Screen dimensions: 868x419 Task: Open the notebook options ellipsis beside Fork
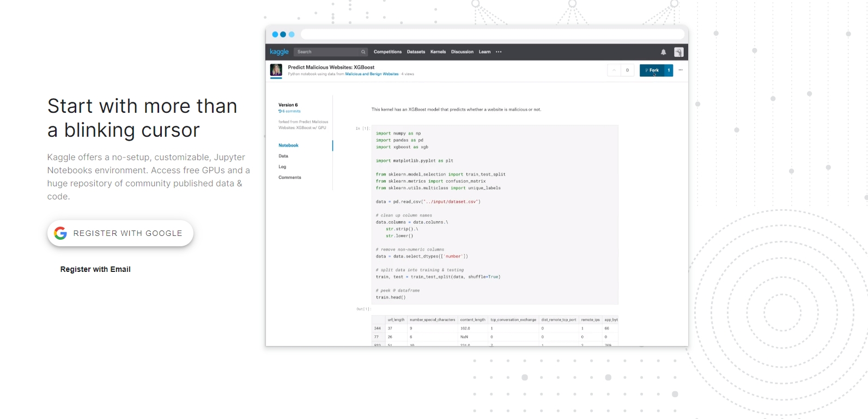tap(681, 70)
